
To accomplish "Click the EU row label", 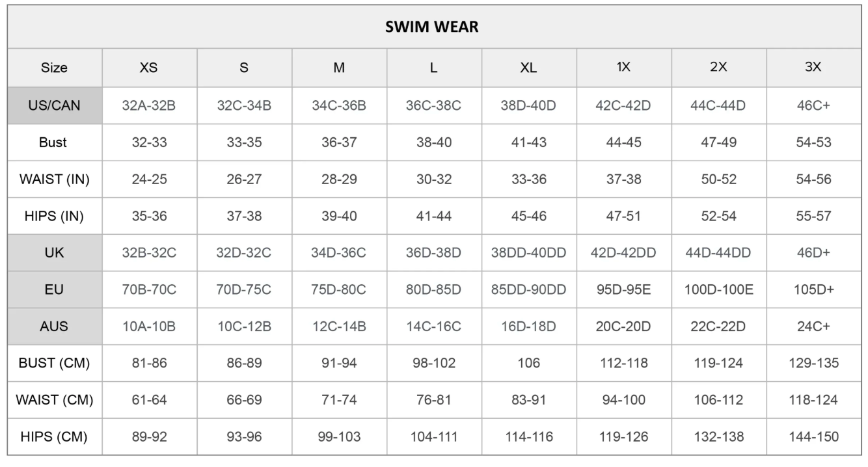I will pos(54,289).
